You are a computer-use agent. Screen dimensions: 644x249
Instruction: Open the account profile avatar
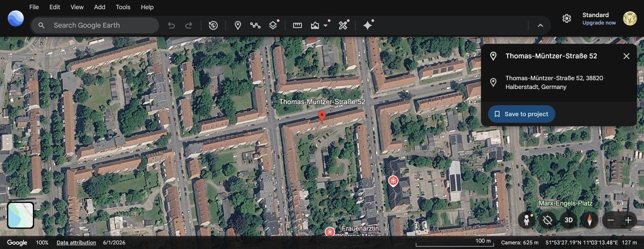point(630,18)
